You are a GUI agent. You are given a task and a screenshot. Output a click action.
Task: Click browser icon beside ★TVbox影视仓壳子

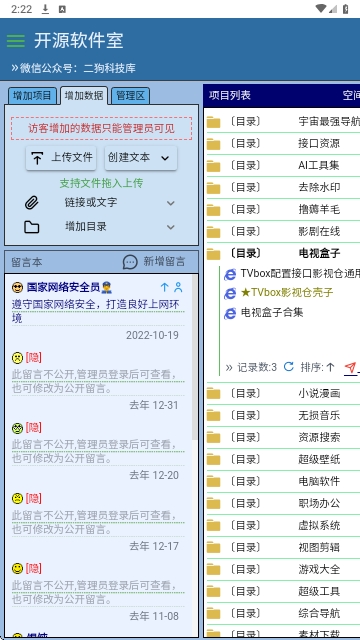click(230, 293)
